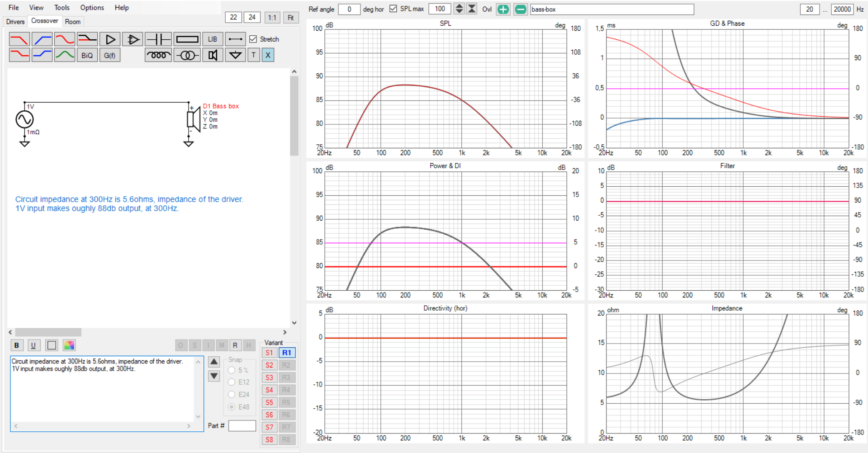Image resolution: width=868 pixels, height=453 pixels.
Task: Click the bass-box overlay name field
Action: click(612, 9)
